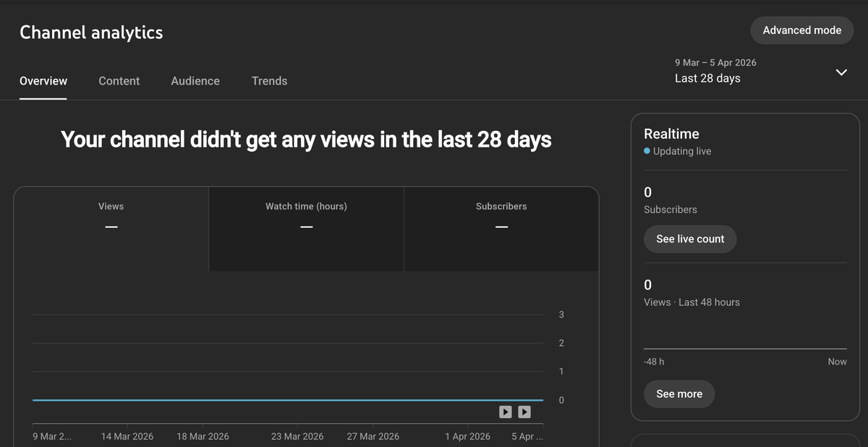Click the See more button in Realtime
Image resolution: width=868 pixels, height=447 pixels.
[x=679, y=394]
